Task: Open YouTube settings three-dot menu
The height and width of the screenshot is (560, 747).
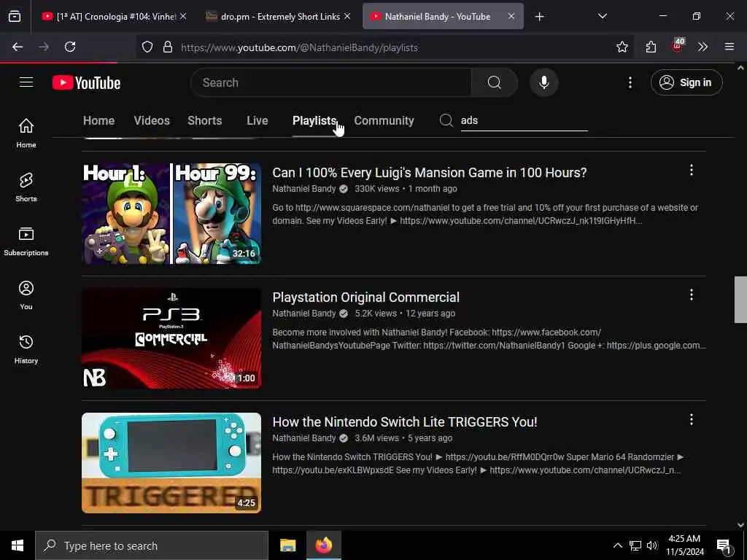Action: [x=630, y=82]
